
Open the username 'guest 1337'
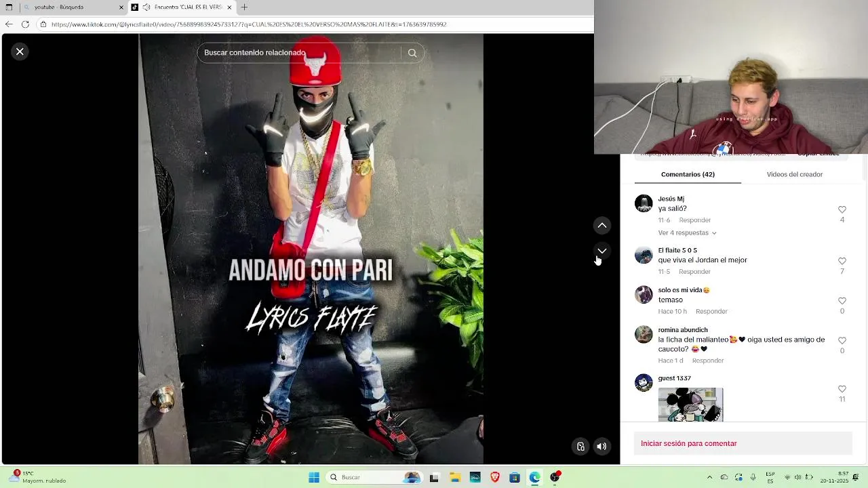(674, 378)
